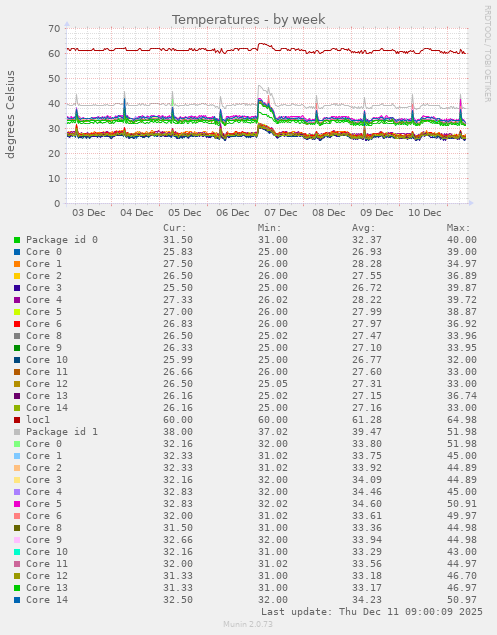Screen dimensions: 497x635
Task: Click the current value 32.66 in Core 9 row
Action: tap(178, 540)
